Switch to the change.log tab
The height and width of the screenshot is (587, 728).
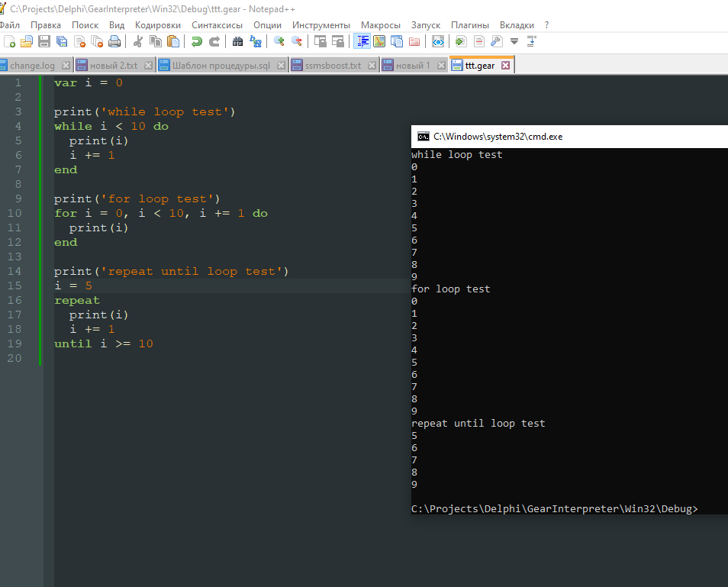click(x=32, y=66)
